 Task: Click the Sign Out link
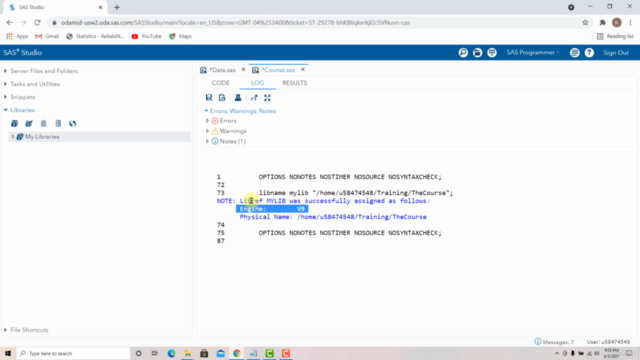click(x=616, y=53)
